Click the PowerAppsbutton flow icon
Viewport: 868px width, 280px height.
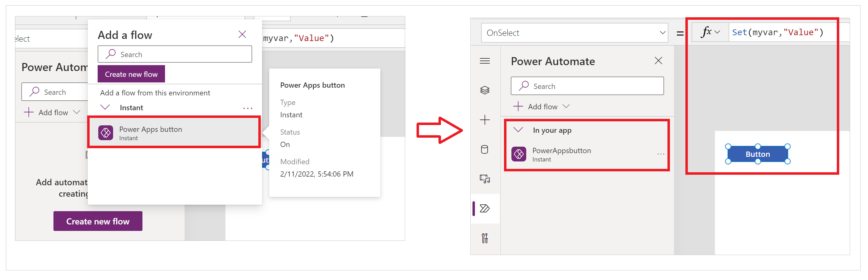pyautogui.click(x=519, y=154)
